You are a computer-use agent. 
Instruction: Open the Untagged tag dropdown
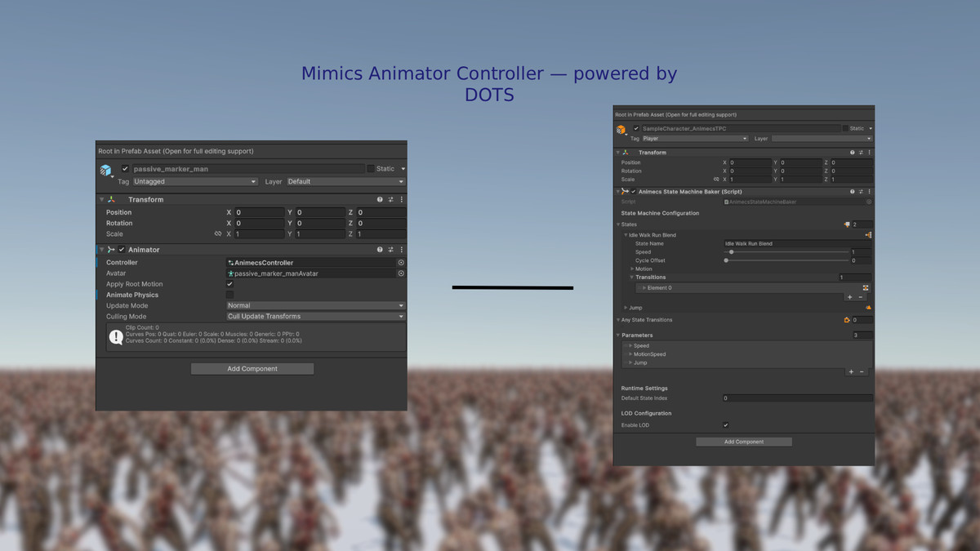[x=195, y=181]
